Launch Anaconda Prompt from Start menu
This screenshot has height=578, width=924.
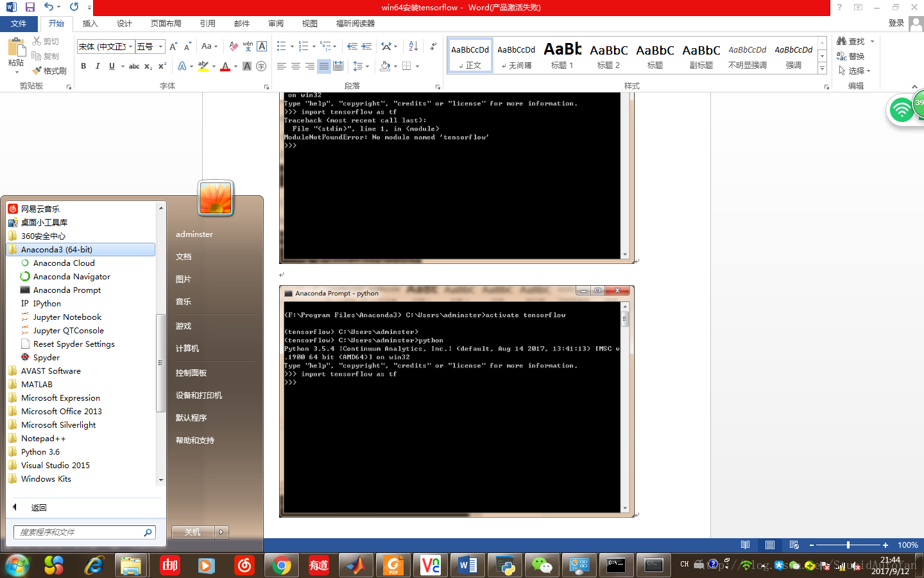(x=67, y=290)
